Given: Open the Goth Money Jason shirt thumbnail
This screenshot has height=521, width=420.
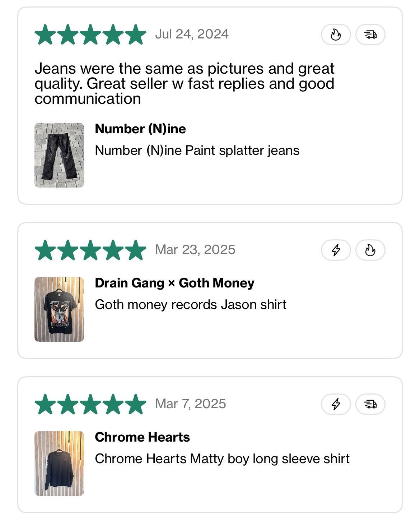Looking at the screenshot, I should [x=59, y=309].
